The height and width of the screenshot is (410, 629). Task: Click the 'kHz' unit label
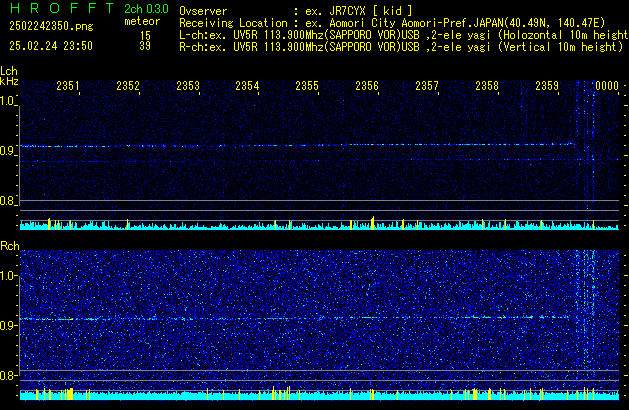(9, 81)
